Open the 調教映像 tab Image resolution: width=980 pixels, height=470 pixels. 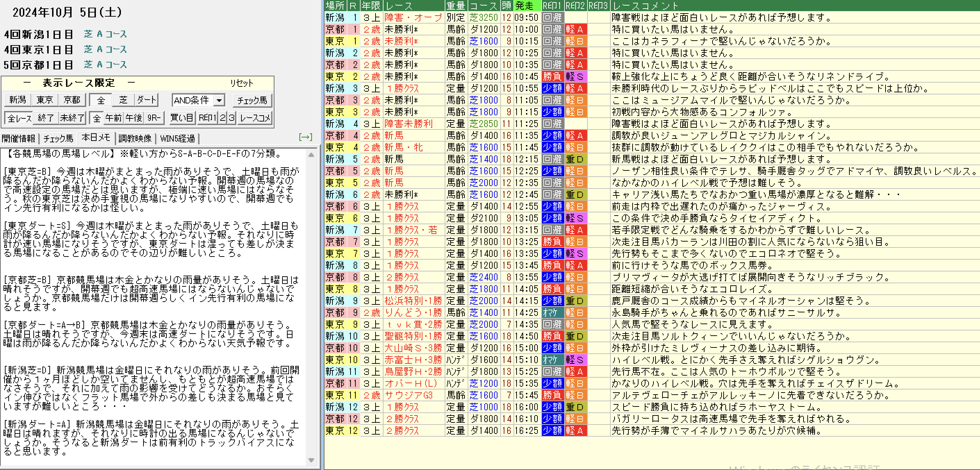click(x=135, y=139)
